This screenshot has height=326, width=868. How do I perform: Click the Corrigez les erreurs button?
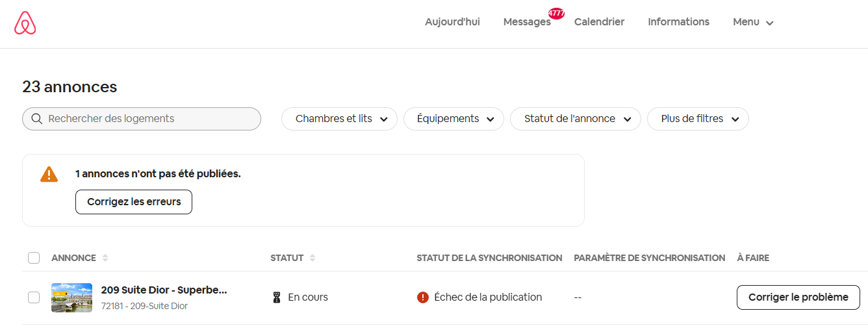pos(134,202)
